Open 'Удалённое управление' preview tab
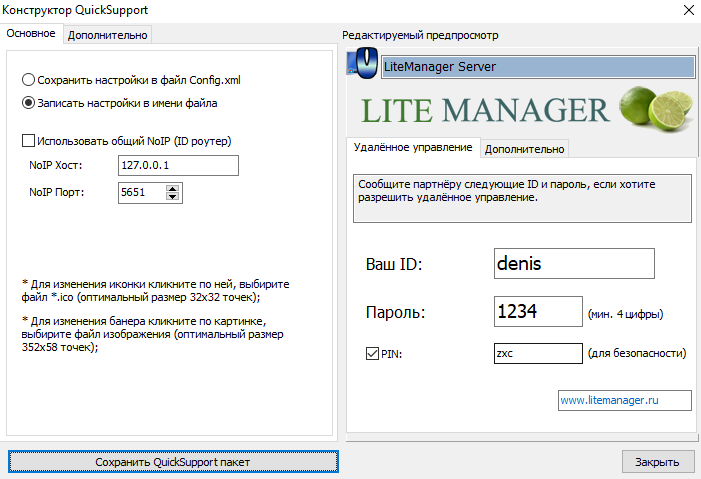The height and width of the screenshot is (479, 701). 413,147
